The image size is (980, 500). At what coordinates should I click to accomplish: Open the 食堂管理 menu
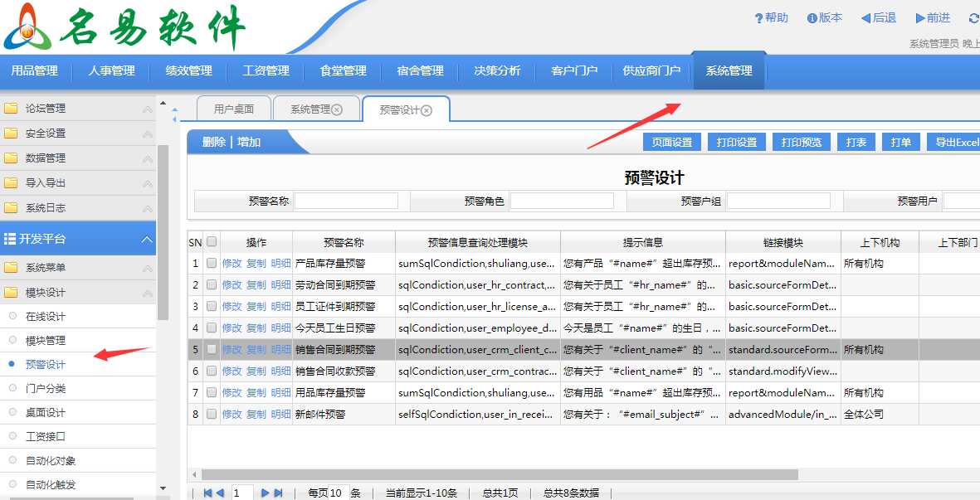343,70
